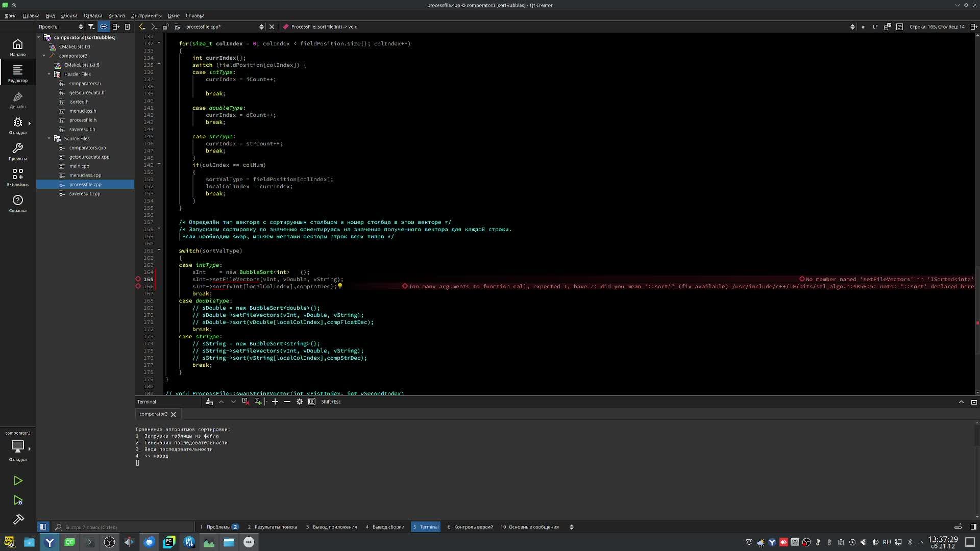The image size is (980, 551).
Task: Click the line and column indicator
Action: click(x=937, y=27)
